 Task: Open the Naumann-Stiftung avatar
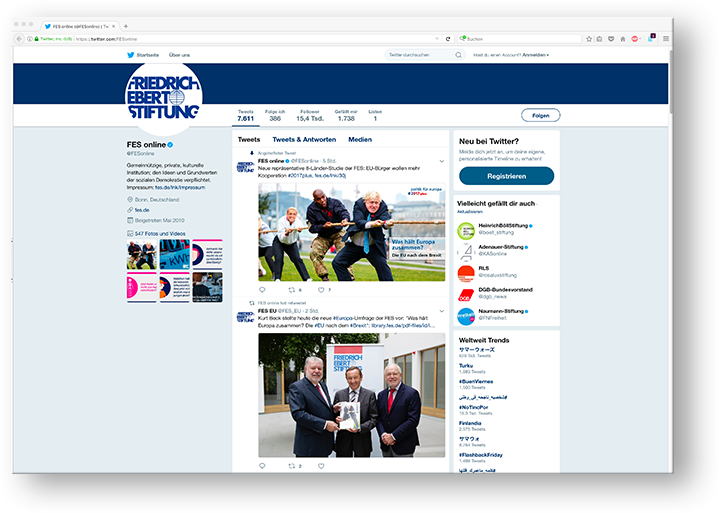[x=466, y=316]
